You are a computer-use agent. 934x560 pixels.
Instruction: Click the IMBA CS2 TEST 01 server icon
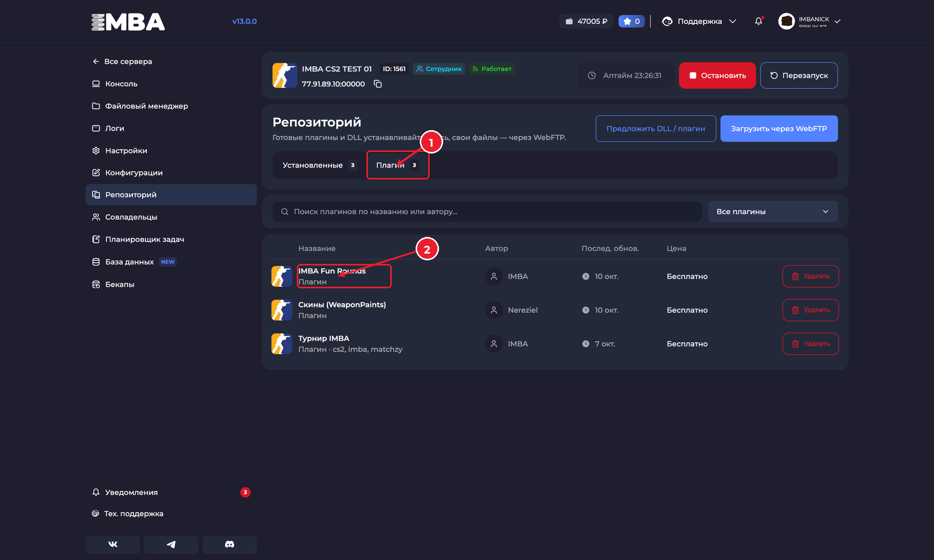(285, 76)
